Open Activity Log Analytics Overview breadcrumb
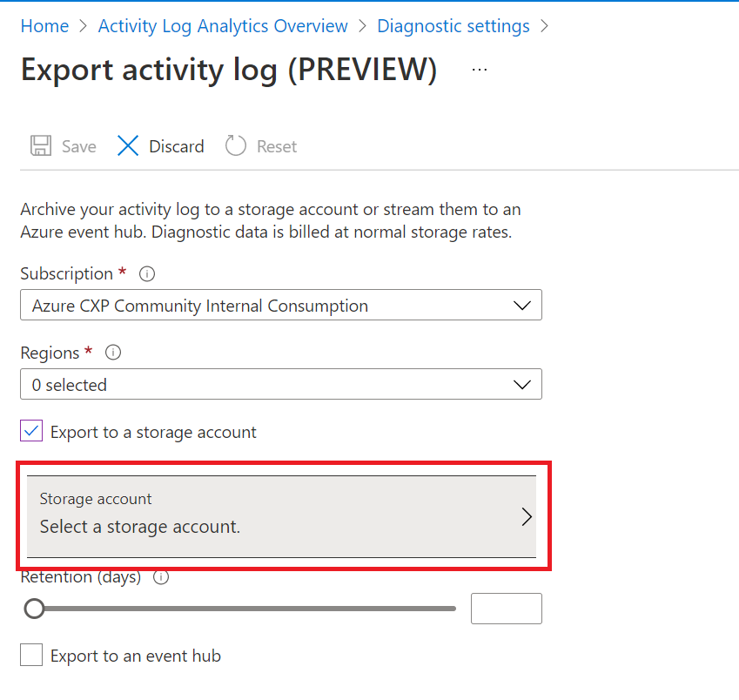This screenshot has height=700, width=739. click(x=223, y=26)
